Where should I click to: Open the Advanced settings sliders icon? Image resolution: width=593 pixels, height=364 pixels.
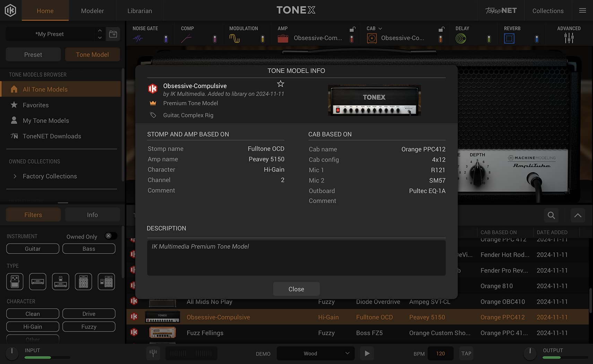pos(568,38)
